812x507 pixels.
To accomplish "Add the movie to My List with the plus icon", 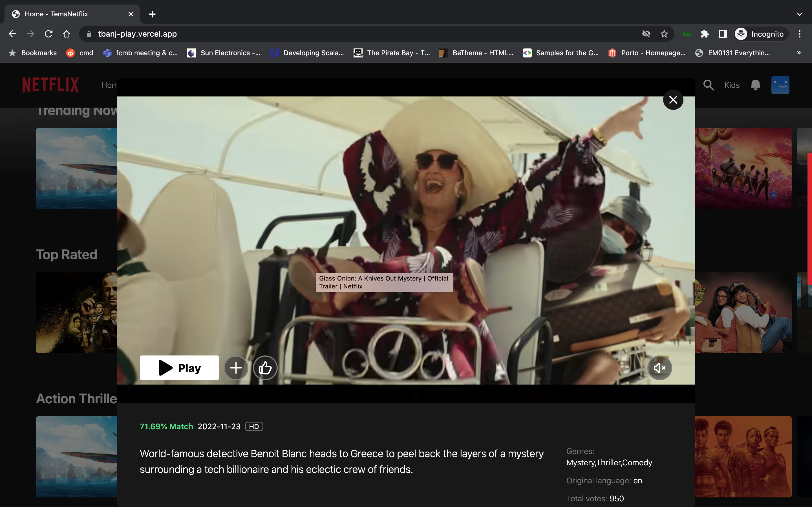I will click(236, 368).
